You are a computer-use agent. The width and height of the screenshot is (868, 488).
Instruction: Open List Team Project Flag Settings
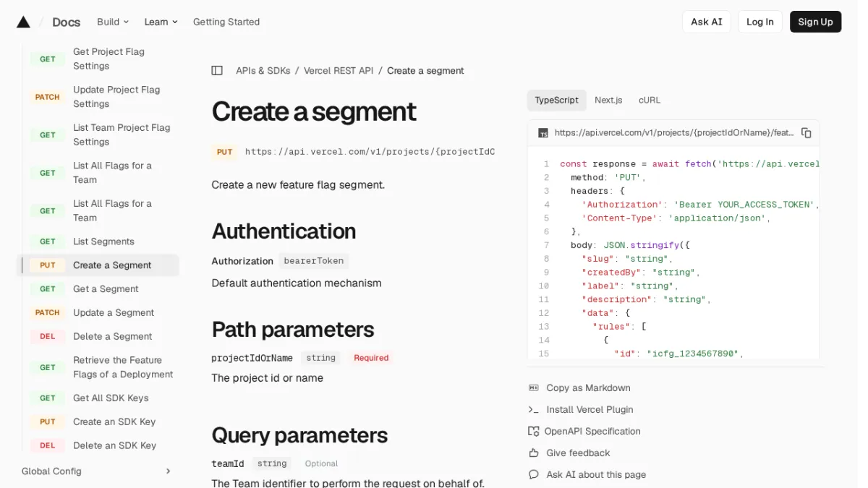[x=98, y=134]
